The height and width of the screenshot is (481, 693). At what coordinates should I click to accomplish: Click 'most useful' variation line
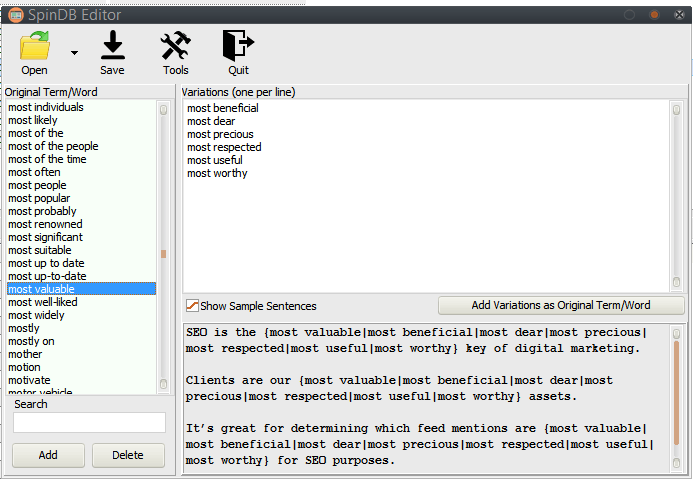point(215,160)
